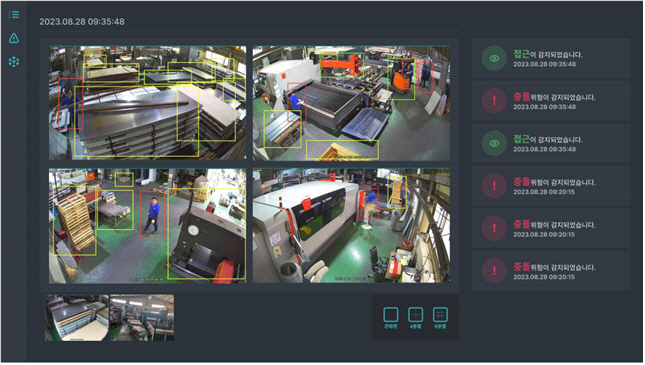Select the top-right forklift camera feed
Viewport: 645px width, 365px height.
pos(351,103)
